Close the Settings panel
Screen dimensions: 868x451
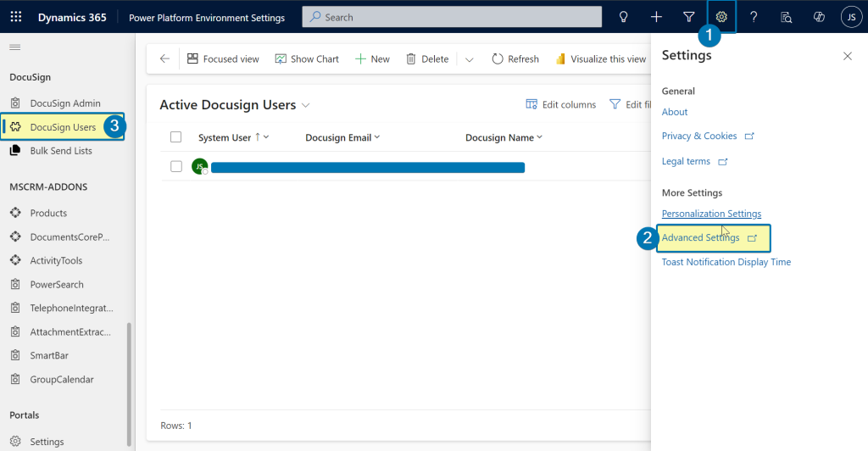point(847,56)
